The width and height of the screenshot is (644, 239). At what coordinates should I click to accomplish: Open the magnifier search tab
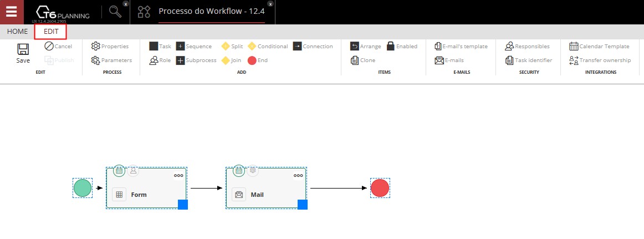coord(115,12)
